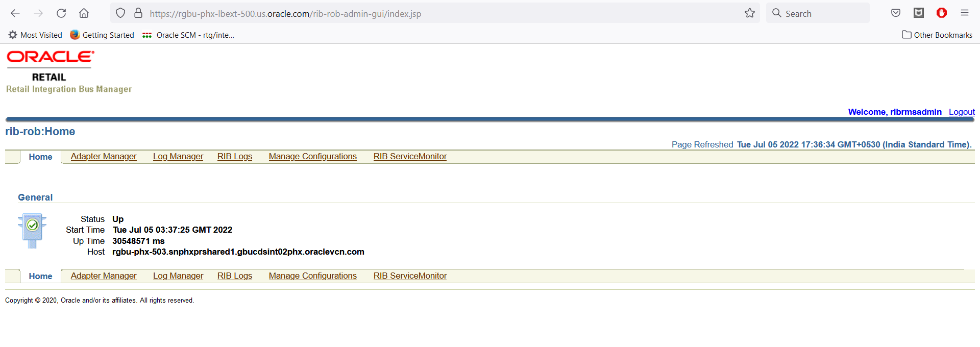Click the Page Refreshed timestamp text
This screenshot has height=347, width=980.
[822, 144]
